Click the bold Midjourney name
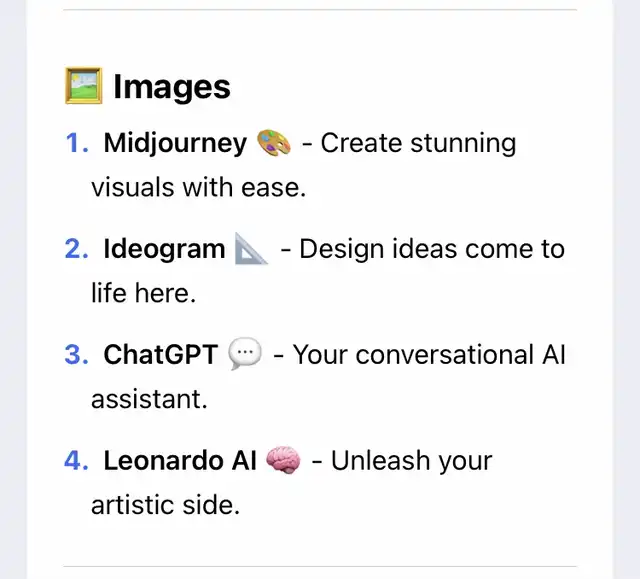Viewport: 640px width, 579px height. 175,144
